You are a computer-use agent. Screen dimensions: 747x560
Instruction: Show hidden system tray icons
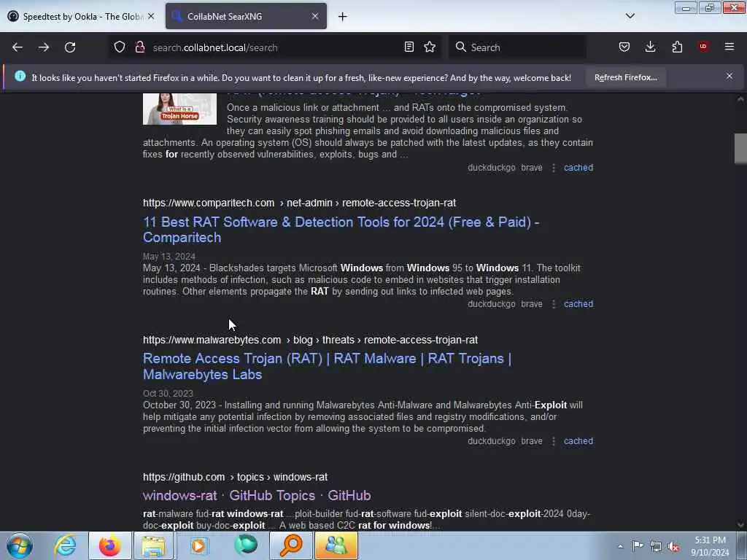pos(620,546)
